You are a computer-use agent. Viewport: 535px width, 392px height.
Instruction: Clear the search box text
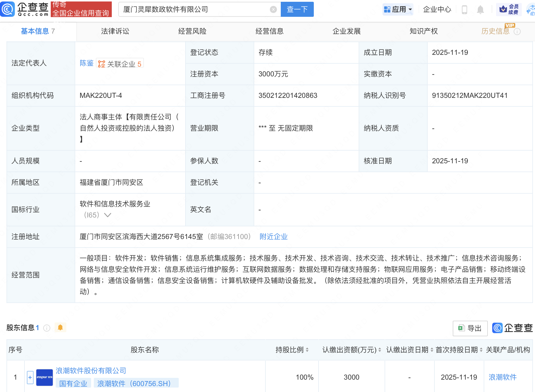273,9
